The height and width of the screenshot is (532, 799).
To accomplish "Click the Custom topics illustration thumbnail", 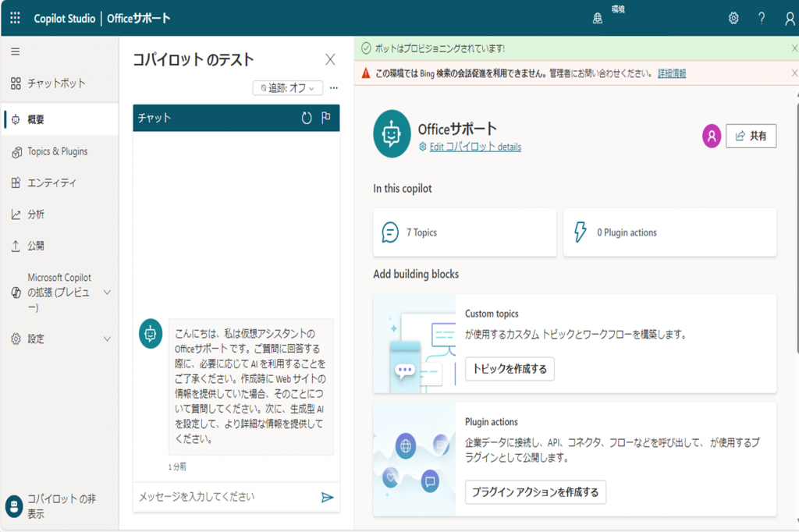I will [x=414, y=343].
